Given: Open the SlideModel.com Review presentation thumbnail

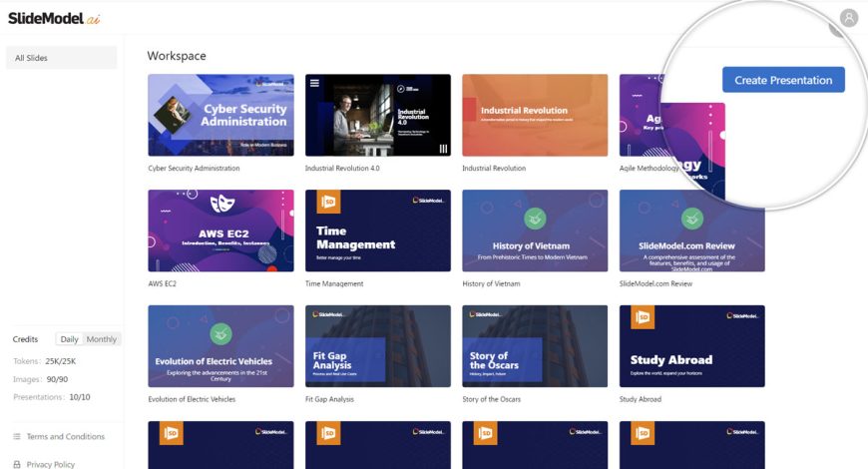Looking at the screenshot, I should coord(691,231).
